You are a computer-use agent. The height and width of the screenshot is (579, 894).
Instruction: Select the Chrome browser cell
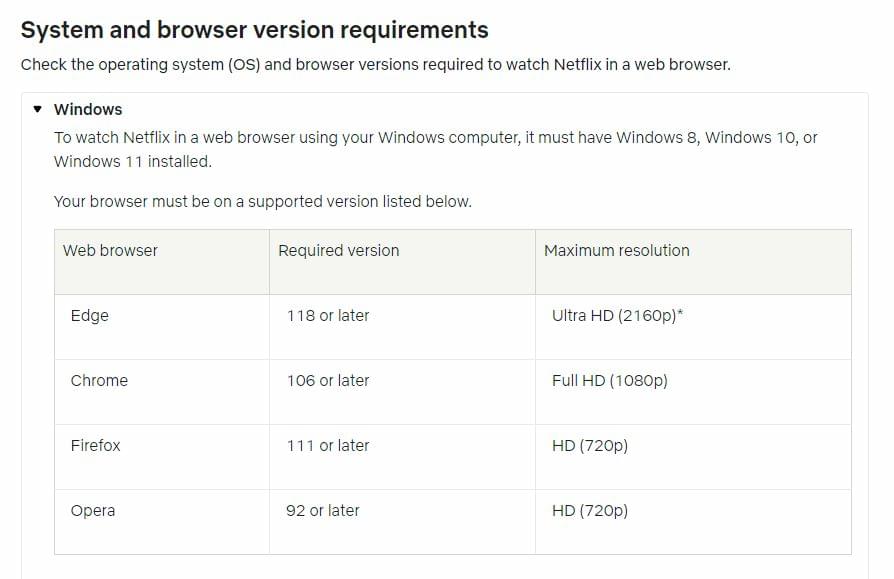tap(162, 392)
